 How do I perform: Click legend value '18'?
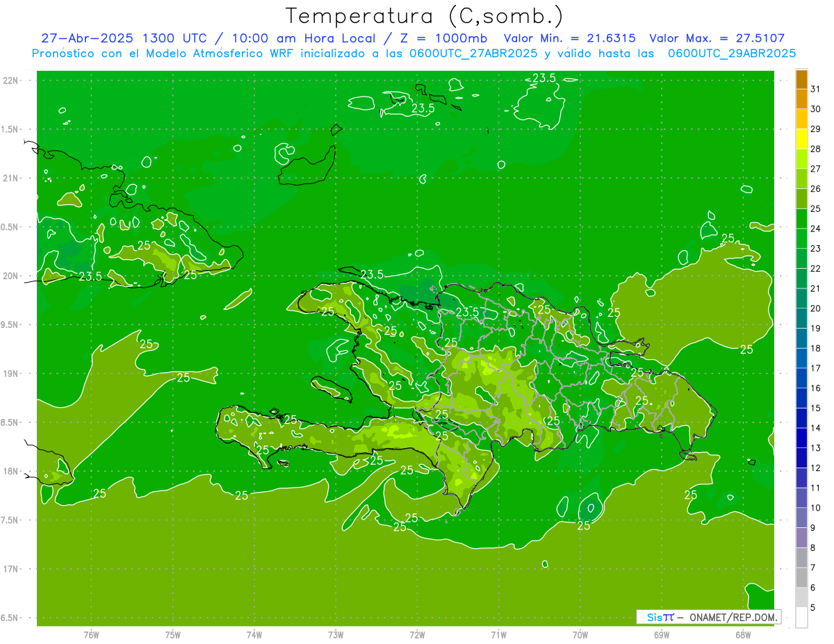(x=815, y=348)
